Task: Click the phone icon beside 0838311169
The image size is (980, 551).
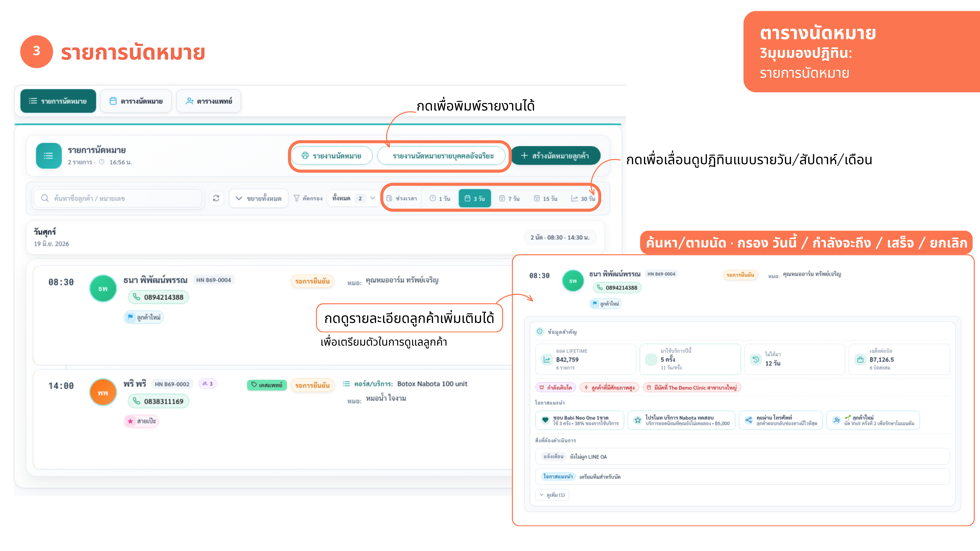Action: tap(136, 401)
